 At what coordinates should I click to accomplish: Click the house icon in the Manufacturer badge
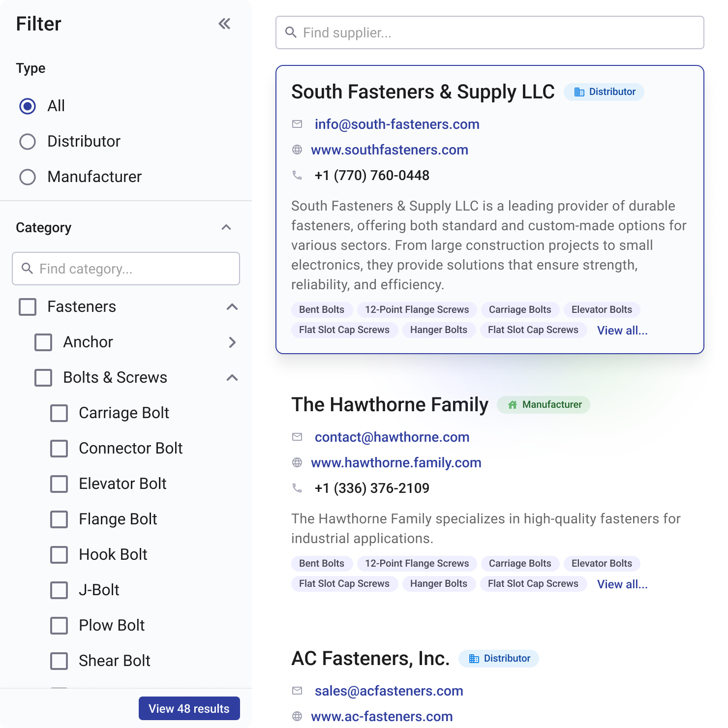pos(513,405)
